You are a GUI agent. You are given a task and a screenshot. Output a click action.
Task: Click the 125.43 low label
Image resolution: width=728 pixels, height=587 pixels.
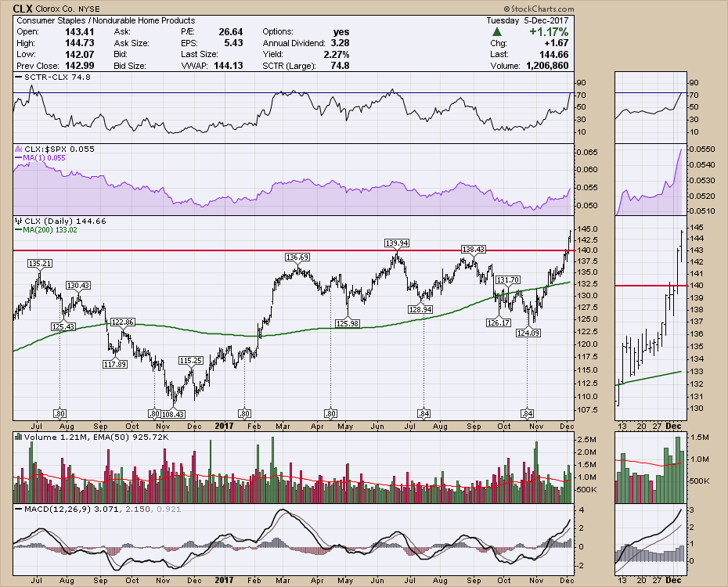pos(63,326)
